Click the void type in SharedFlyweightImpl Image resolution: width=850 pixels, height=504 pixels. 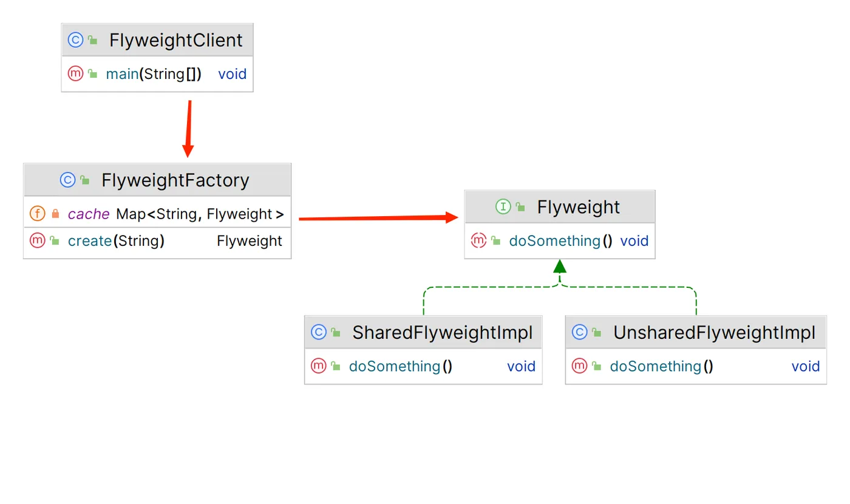521,366
